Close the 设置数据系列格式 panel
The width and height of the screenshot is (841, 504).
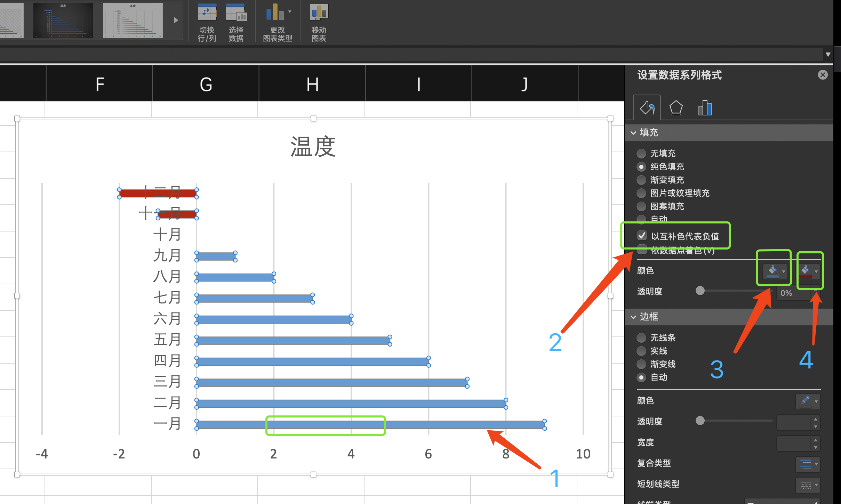(823, 75)
